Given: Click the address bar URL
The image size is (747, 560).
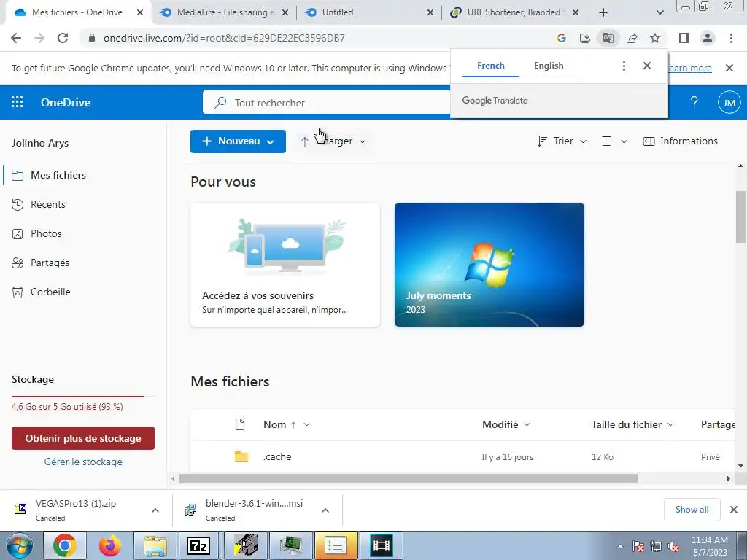Looking at the screenshot, I should coord(224,38).
